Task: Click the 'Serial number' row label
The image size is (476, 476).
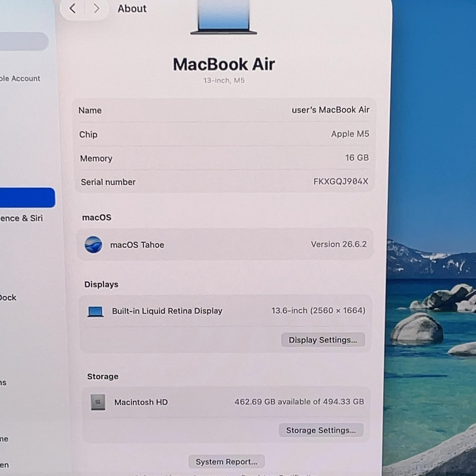Action: click(x=108, y=182)
